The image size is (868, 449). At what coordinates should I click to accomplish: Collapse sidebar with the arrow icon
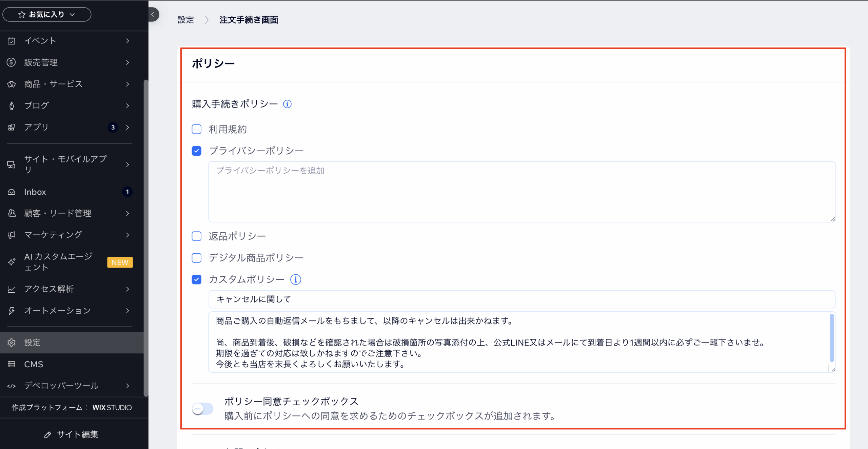click(153, 15)
